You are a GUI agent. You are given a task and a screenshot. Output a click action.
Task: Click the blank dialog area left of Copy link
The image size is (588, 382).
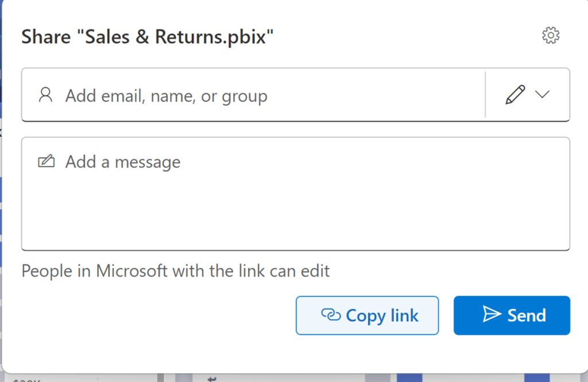(x=155, y=315)
